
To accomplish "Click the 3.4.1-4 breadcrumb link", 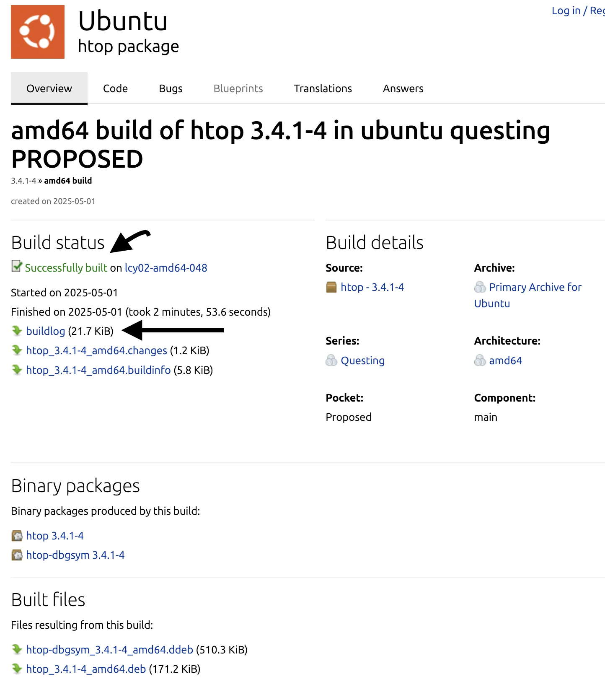I will click(23, 181).
